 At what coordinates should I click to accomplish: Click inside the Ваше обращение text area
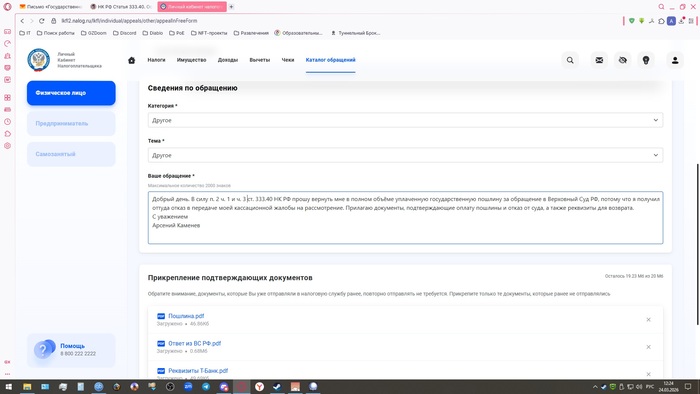point(405,218)
